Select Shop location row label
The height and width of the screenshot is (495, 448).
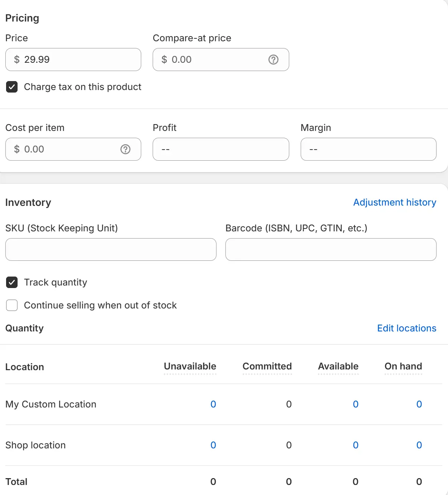(35, 445)
